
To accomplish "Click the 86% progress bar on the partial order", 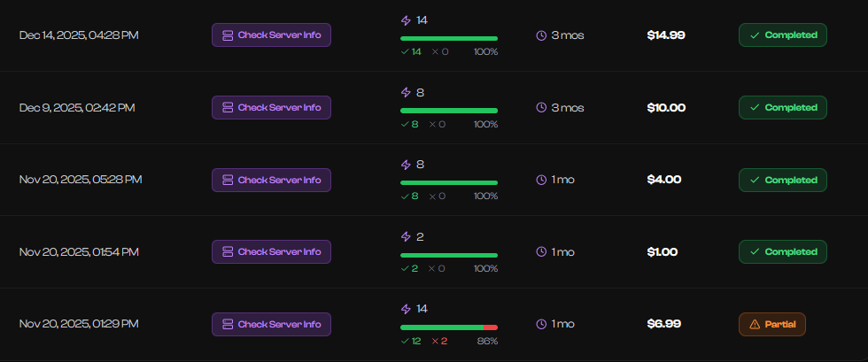I will (449, 327).
